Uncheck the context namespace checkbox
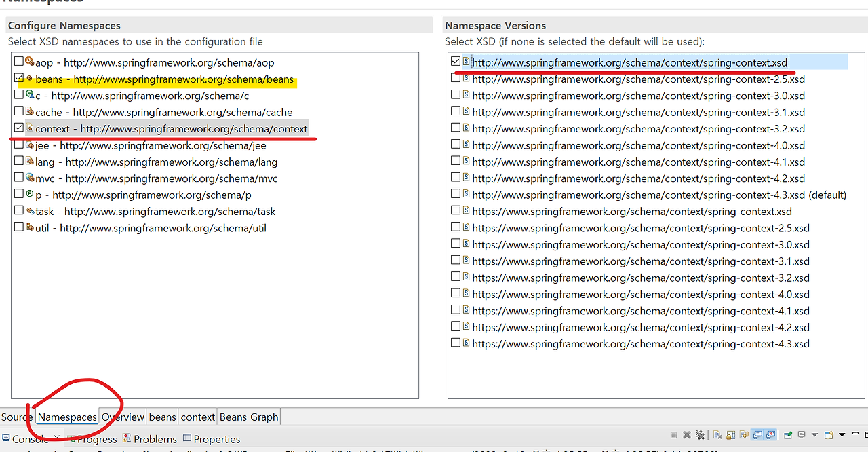 19,128
